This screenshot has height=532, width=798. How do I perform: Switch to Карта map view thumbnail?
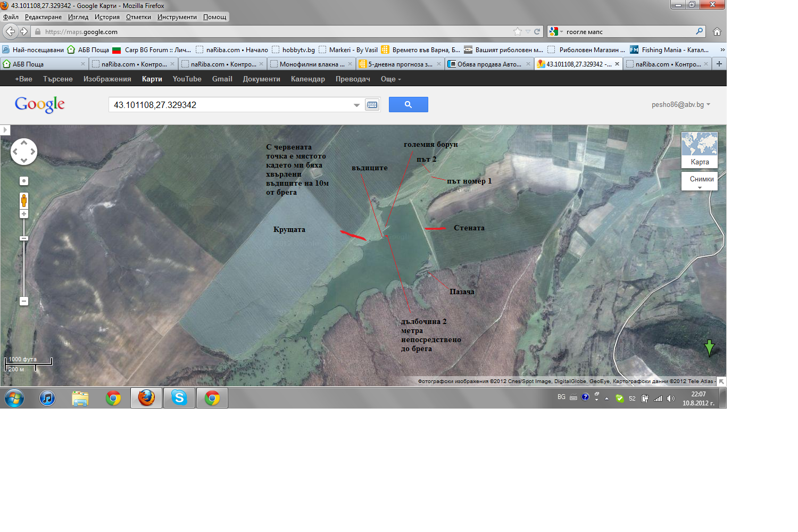point(700,150)
